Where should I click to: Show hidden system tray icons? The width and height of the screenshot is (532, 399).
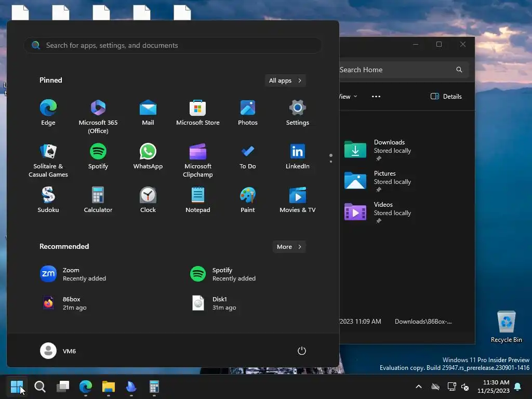coord(419,387)
